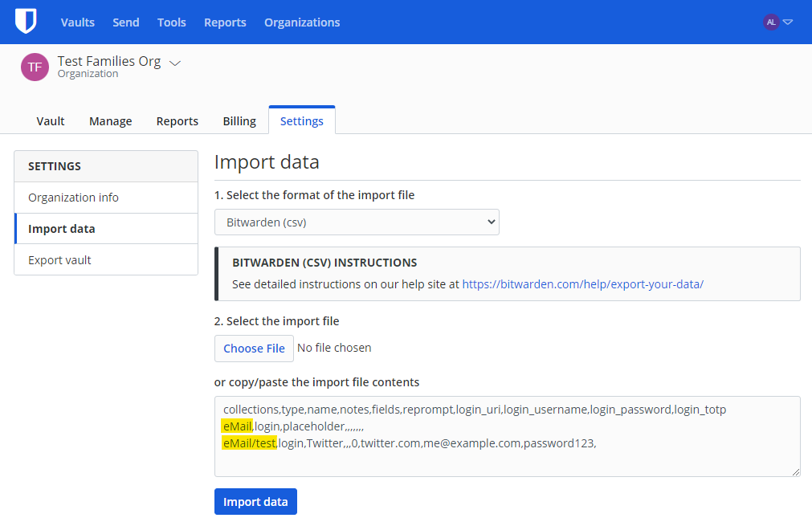812x522 pixels.
Task: Switch to the organization Vault tab
Action: tap(51, 121)
